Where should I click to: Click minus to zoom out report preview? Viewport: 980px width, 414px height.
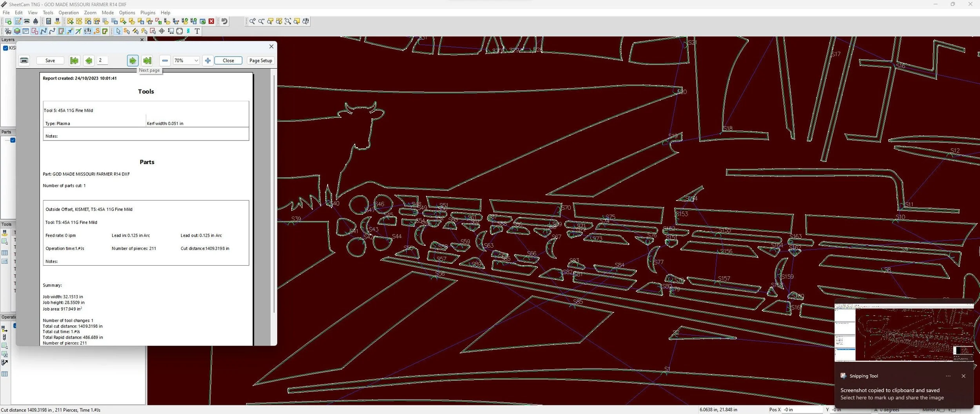click(165, 60)
